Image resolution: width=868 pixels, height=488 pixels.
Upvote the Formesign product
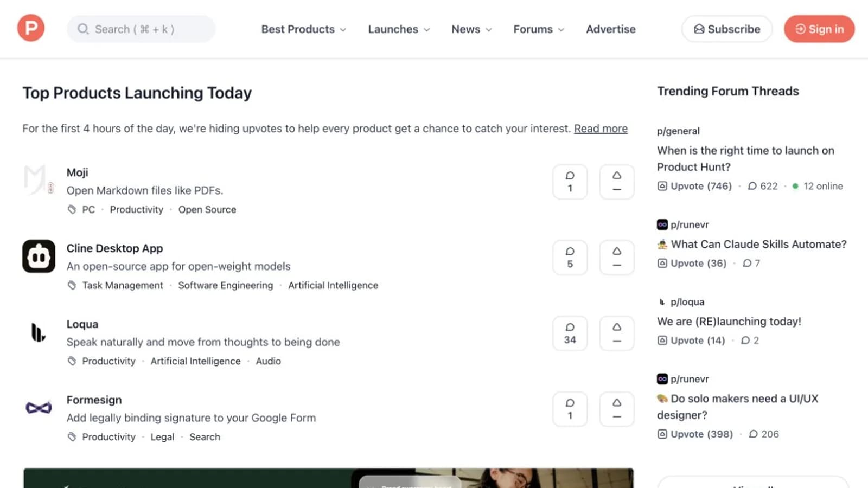[617, 409]
